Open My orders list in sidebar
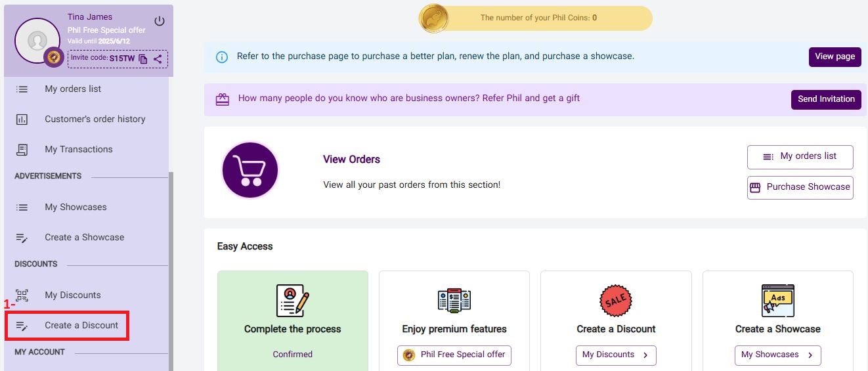Screen dimensions: 868x371 pyautogui.click(x=73, y=89)
